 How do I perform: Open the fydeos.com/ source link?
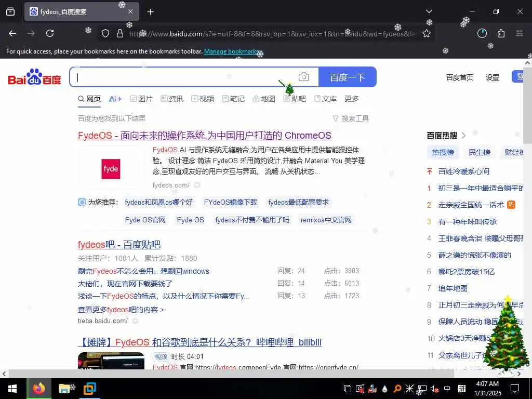(x=171, y=185)
